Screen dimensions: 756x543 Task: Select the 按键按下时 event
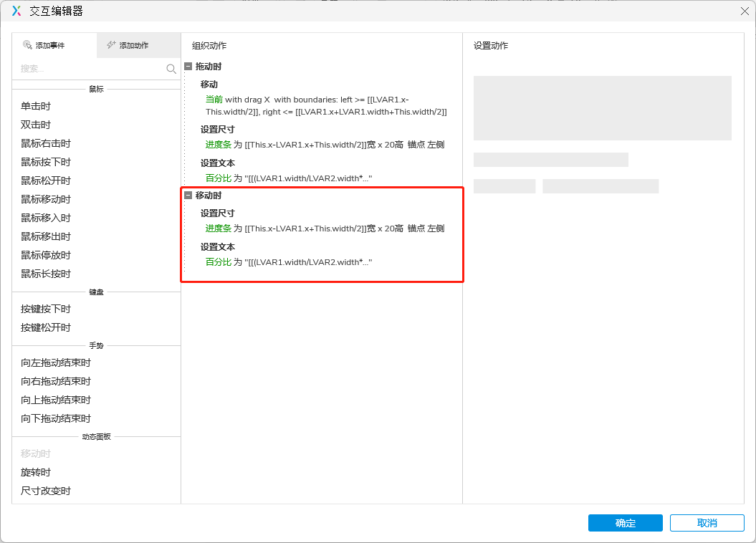(x=46, y=309)
